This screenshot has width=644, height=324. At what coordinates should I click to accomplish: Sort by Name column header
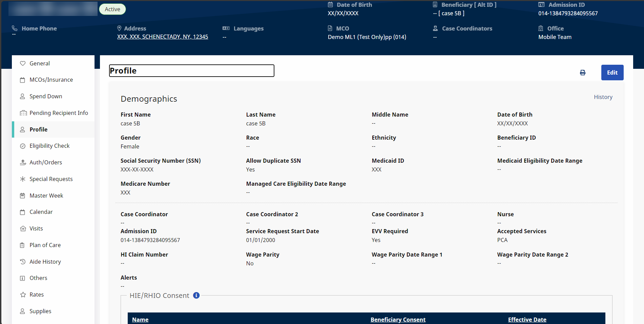point(140,320)
